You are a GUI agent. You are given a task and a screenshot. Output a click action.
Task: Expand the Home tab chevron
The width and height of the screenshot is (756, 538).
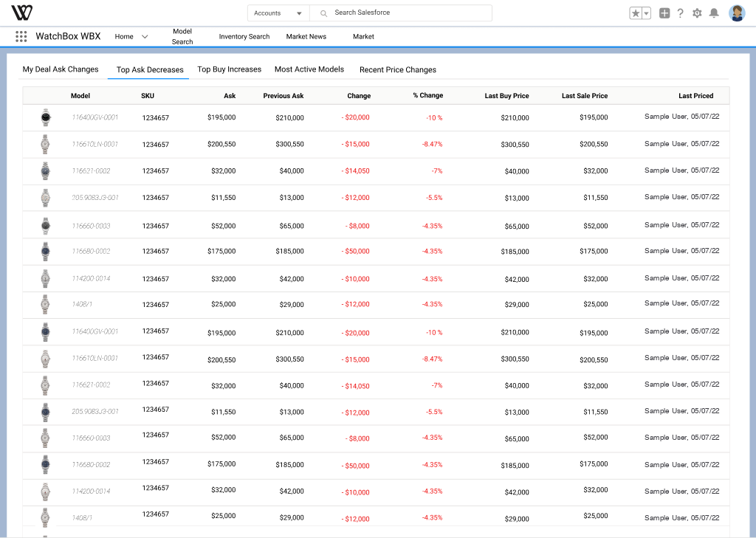tap(145, 37)
